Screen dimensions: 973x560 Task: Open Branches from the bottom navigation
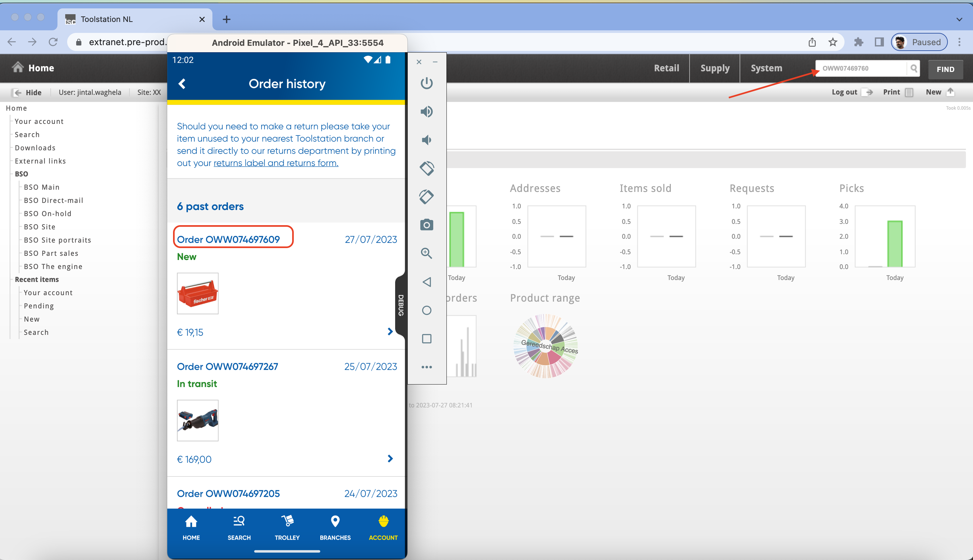tap(335, 528)
